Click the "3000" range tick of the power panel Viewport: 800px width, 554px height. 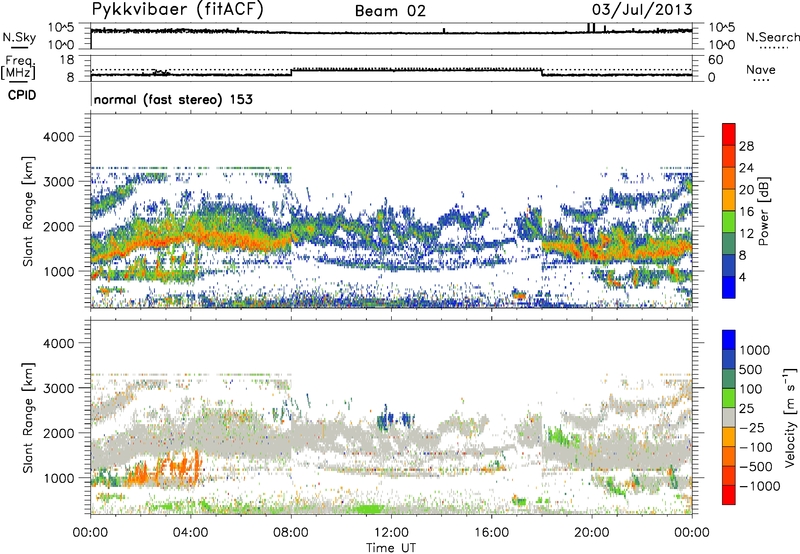tap(58, 182)
